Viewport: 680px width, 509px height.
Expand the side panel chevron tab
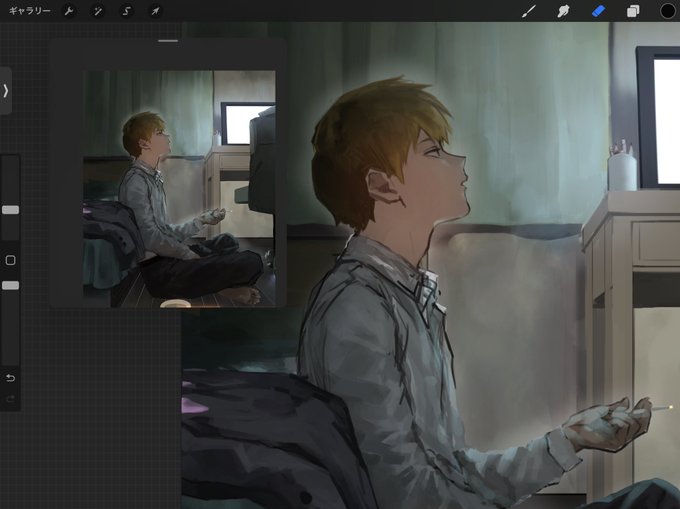click(x=6, y=91)
